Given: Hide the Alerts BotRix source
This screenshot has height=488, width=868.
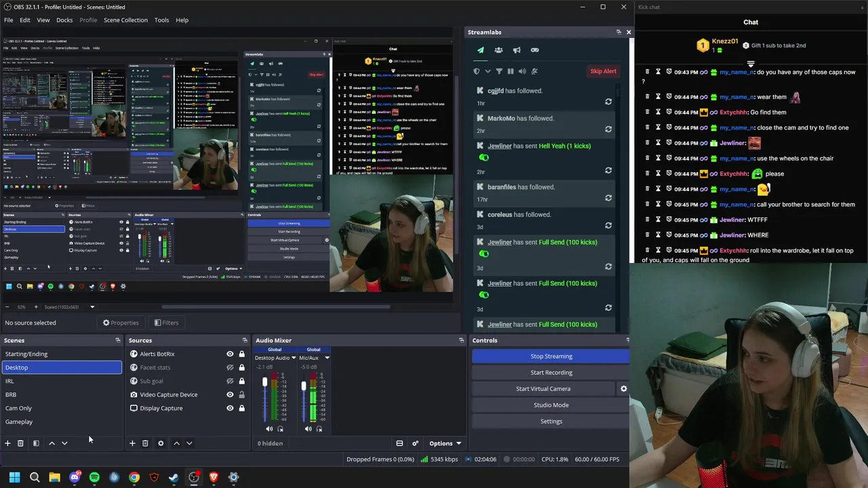Looking at the screenshot, I should point(230,354).
